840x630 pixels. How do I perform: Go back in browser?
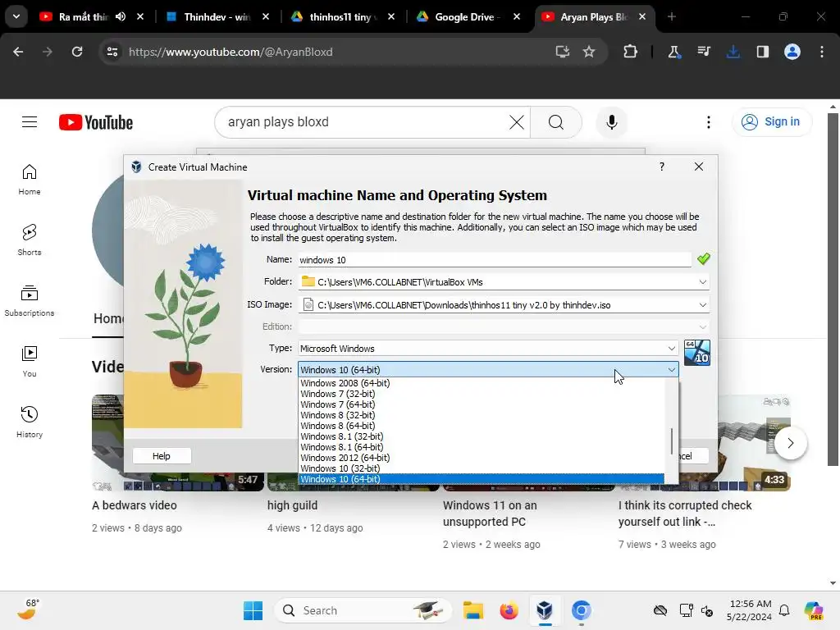18,52
